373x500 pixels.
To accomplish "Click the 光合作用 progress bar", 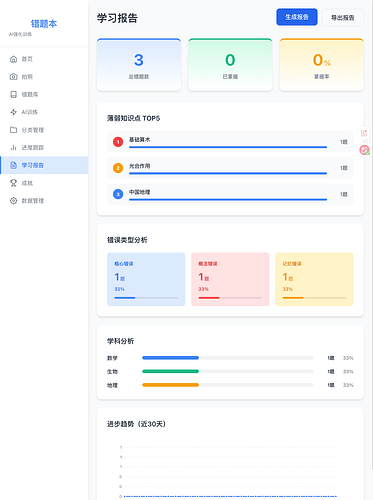I will [228, 173].
